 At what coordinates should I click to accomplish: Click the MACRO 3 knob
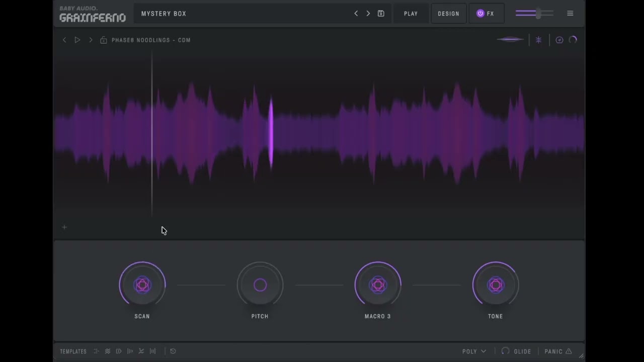(x=378, y=285)
